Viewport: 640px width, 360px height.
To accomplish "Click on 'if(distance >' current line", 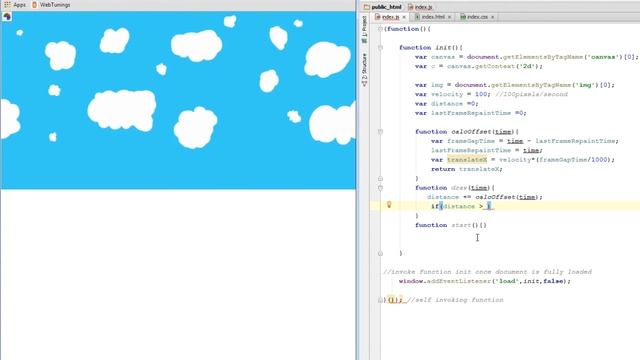I will pos(462,207).
